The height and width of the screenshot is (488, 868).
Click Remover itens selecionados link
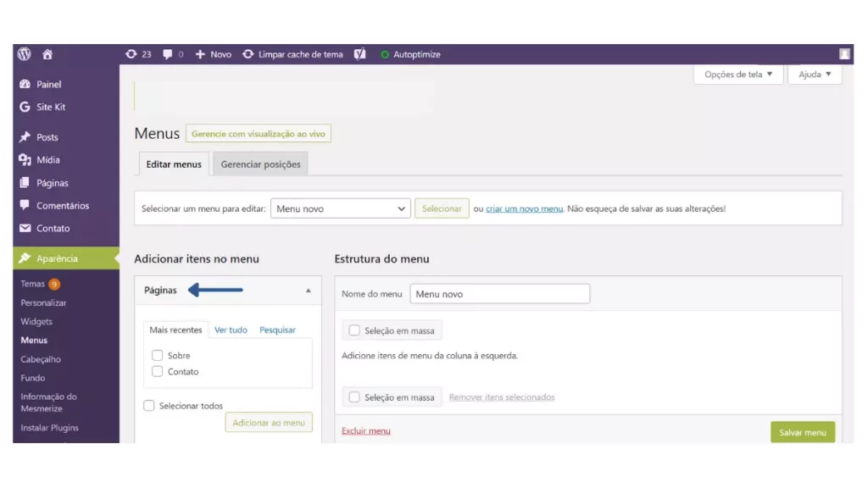pyautogui.click(x=502, y=396)
